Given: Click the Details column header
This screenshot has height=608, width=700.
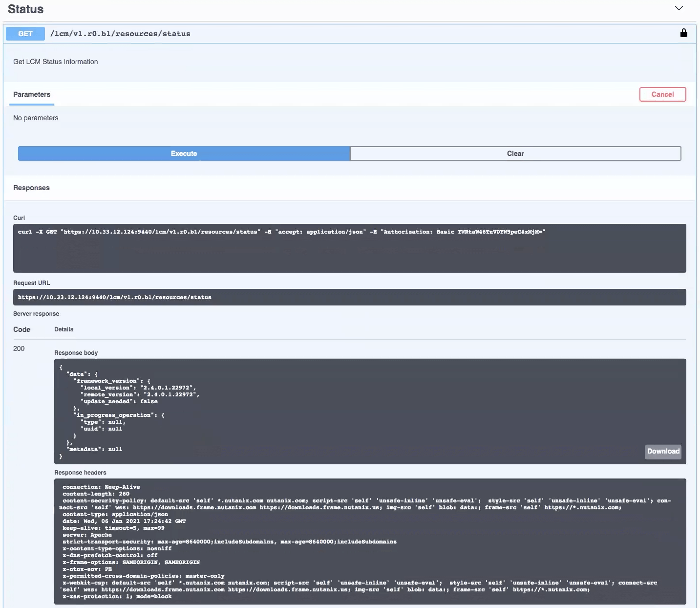Looking at the screenshot, I should (x=64, y=329).
